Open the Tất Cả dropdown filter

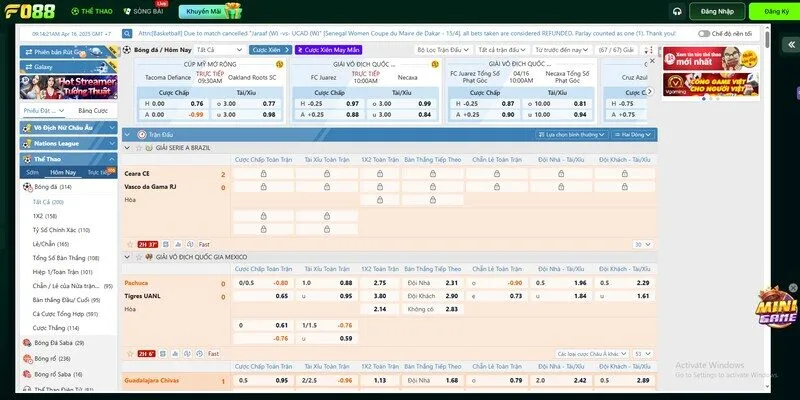(219, 49)
